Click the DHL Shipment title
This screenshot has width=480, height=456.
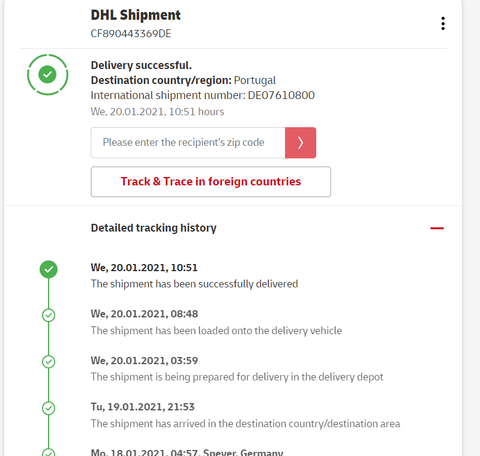[x=136, y=15]
